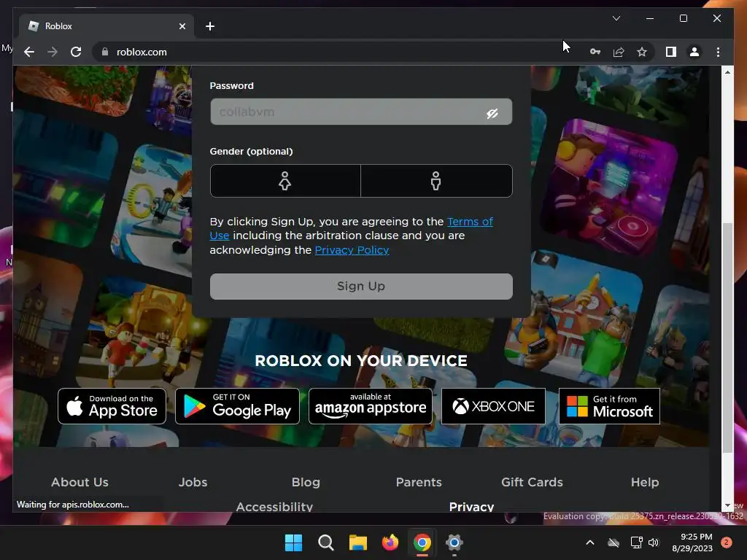The image size is (747, 560).
Task: Open the Xbox One badge
Action: (493, 406)
